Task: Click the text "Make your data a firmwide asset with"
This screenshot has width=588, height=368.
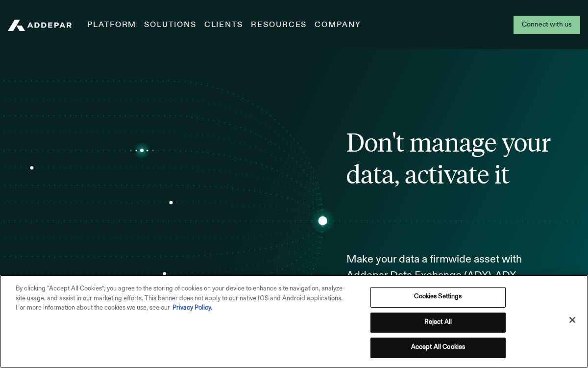Action: (x=434, y=259)
